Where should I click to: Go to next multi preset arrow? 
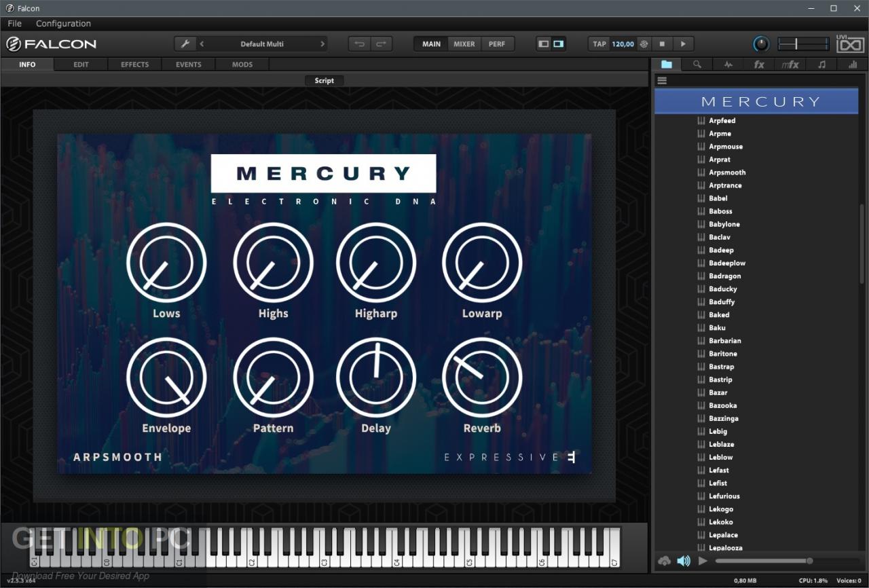pos(322,44)
